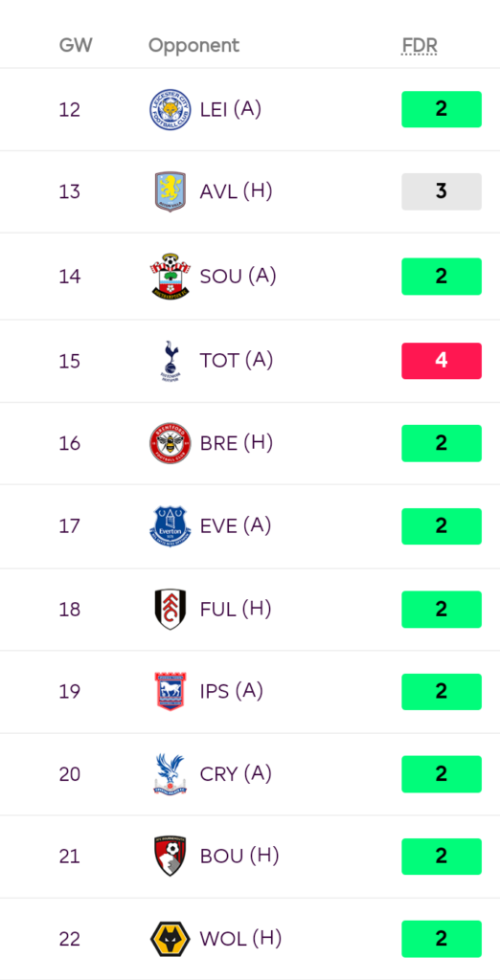Select the Brentford bee badge
The width and height of the screenshot is (500, 980).
click(170, 443)
